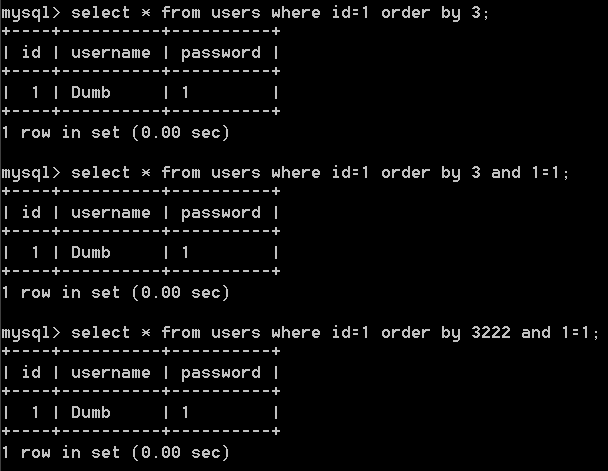The image size is (608, 471).
Task: Click the third "1 row in set" message
Action: tap(116, 453)
